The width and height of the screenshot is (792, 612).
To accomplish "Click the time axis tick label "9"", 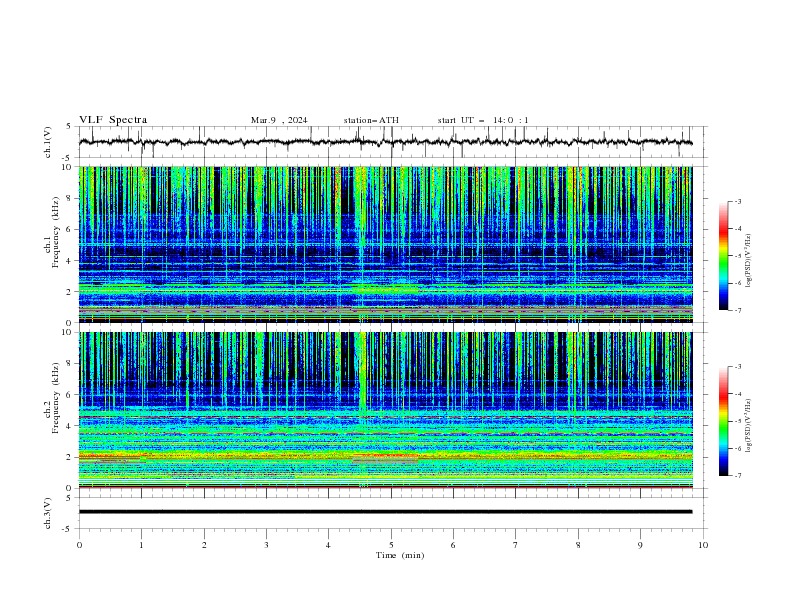I will 640,545.
